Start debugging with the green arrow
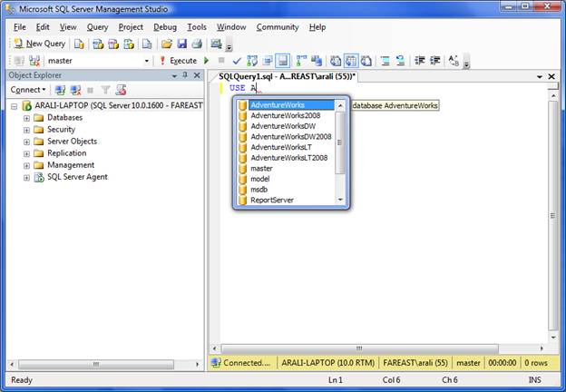This screenshot has width=566, height=392. tap(207, 61)
